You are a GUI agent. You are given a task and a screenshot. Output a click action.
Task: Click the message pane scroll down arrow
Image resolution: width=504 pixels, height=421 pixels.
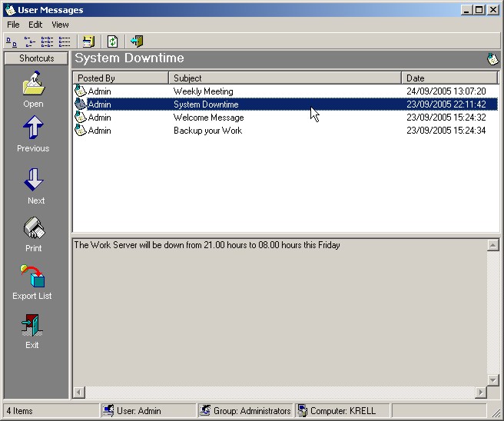(x=492, y=380)
